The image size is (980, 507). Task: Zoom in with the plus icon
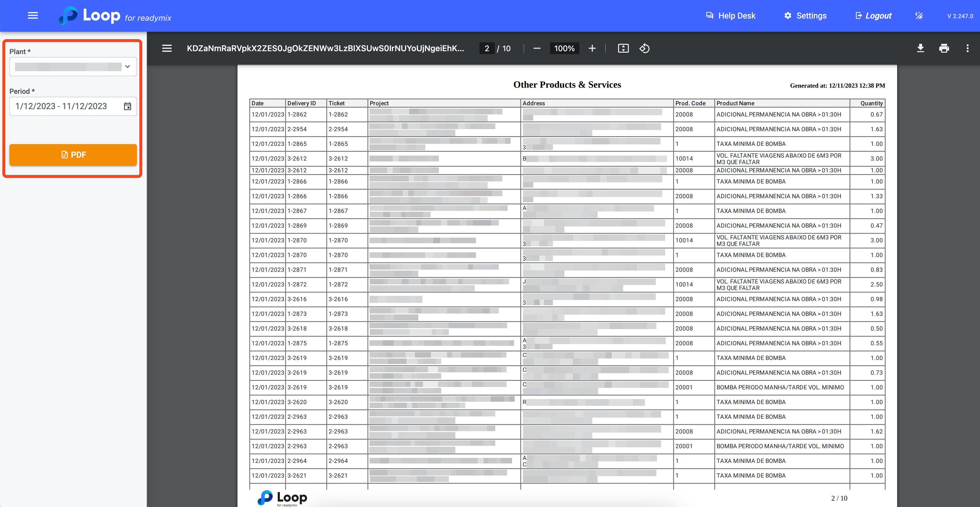592,48
